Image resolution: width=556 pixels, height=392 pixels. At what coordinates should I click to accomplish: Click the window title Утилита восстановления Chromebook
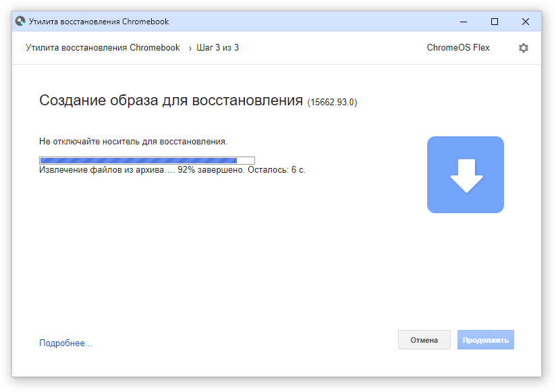coord(99,22)
